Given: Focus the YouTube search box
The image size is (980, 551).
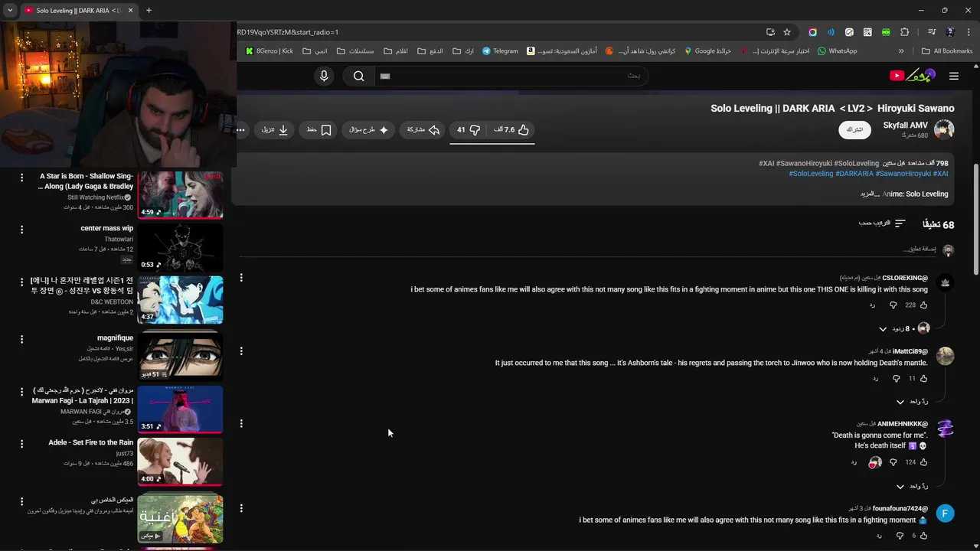Looking at the screenshot, I should [511, 76].
